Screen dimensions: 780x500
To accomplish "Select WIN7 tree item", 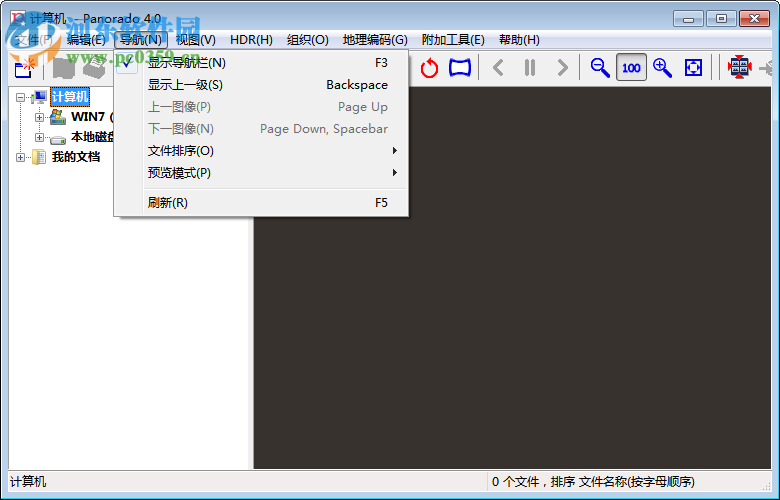I will pos(92,117).
